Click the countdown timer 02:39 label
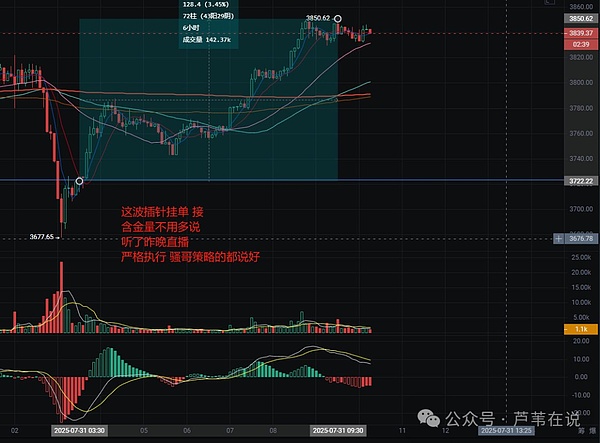 (579, 45)
